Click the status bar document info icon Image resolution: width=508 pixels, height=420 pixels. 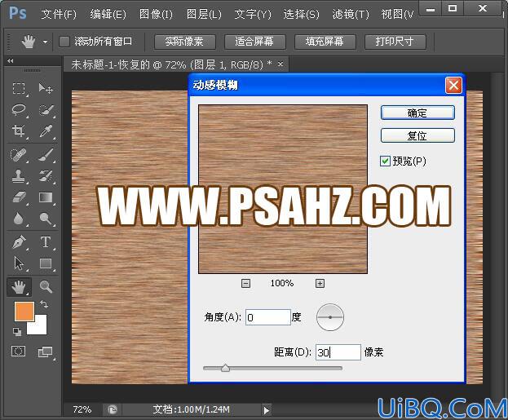(112, 410)
